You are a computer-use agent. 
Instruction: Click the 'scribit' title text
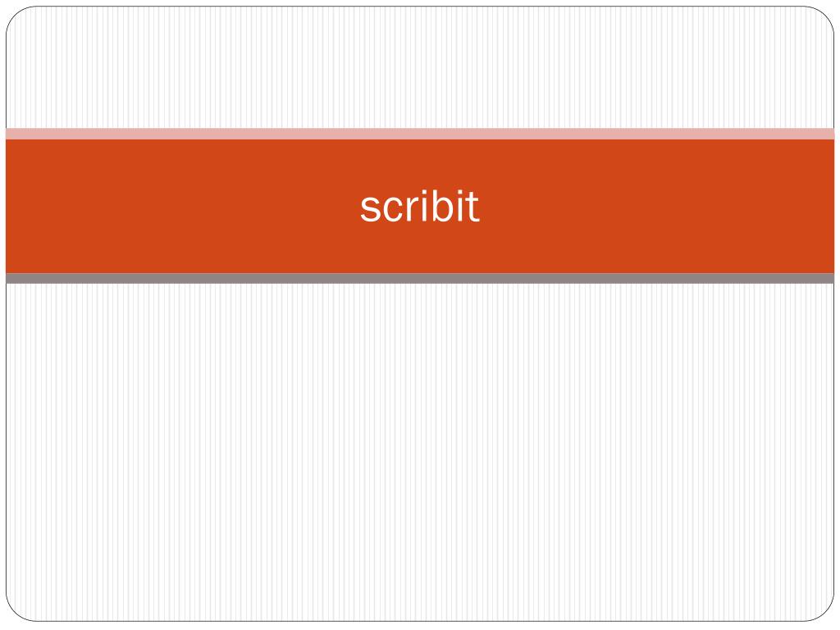tap(419, 206)
